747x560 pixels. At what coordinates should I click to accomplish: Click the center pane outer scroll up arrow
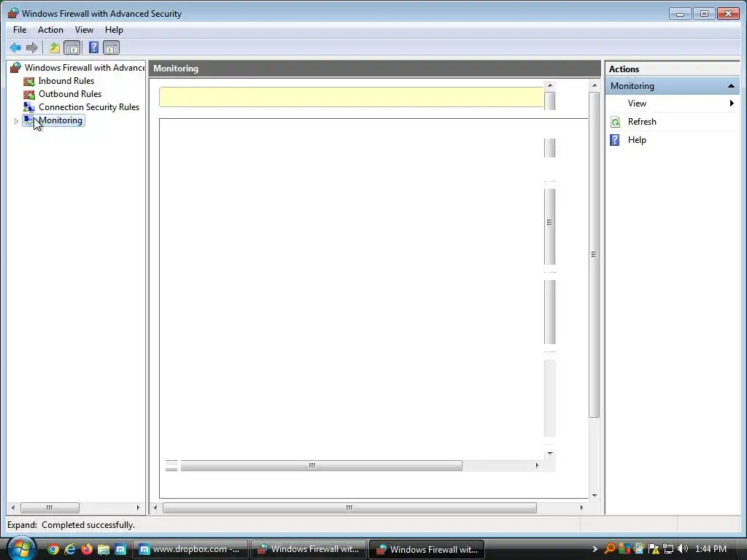point(594,86)
